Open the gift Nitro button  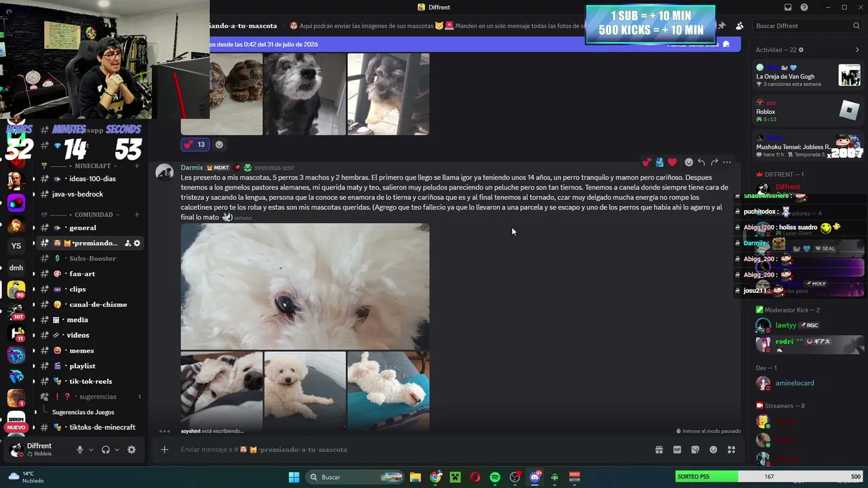click(x=659, y=449)
